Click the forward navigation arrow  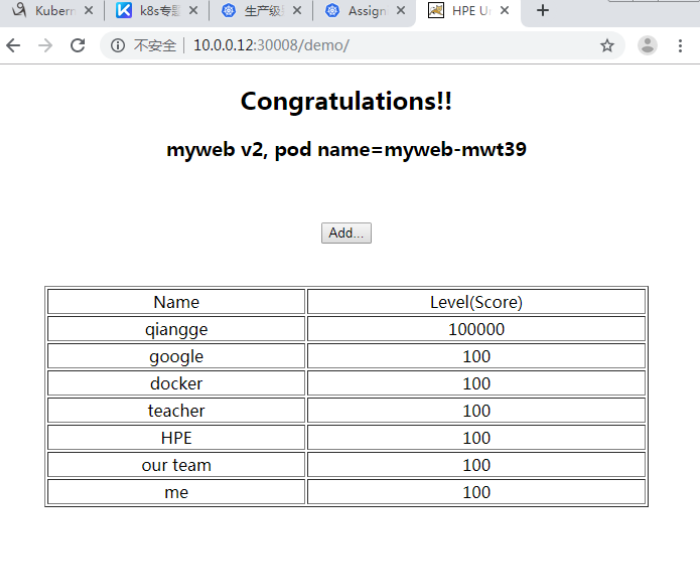click(x=46, y=46)
